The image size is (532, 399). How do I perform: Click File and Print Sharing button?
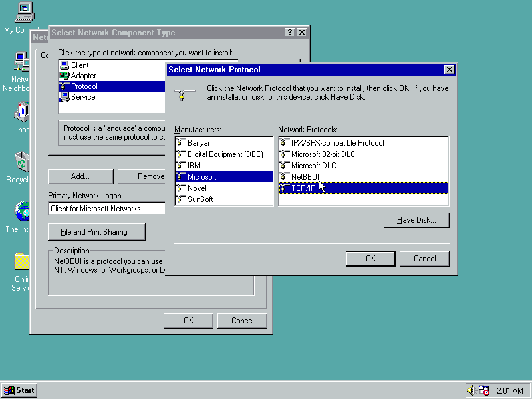click(x=96, y=232)
